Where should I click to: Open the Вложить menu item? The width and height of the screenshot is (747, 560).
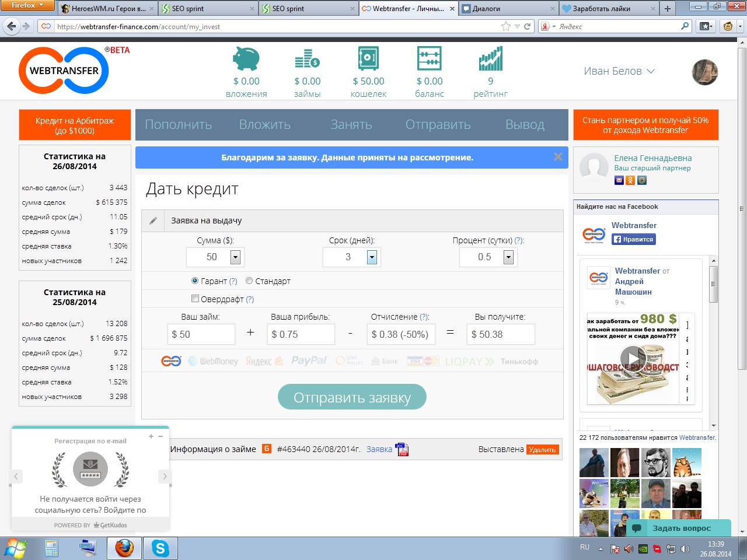pyautogui.click(x=265, y=125)
